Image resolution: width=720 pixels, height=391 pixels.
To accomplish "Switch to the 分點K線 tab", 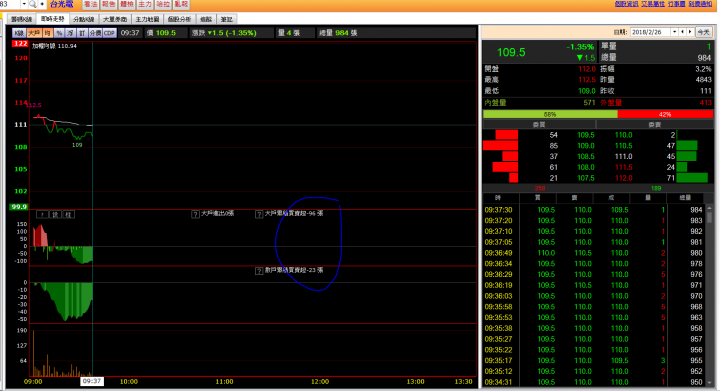I will [x=84, y=19].
